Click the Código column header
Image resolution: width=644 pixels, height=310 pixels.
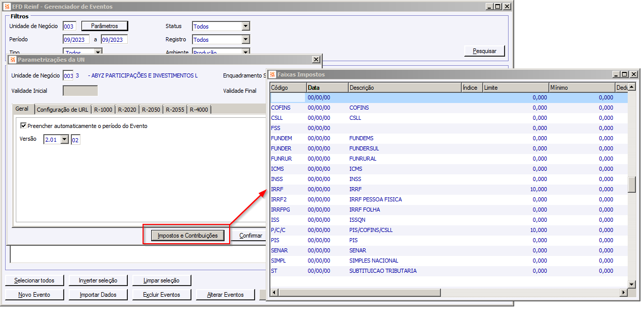[287, 88]
